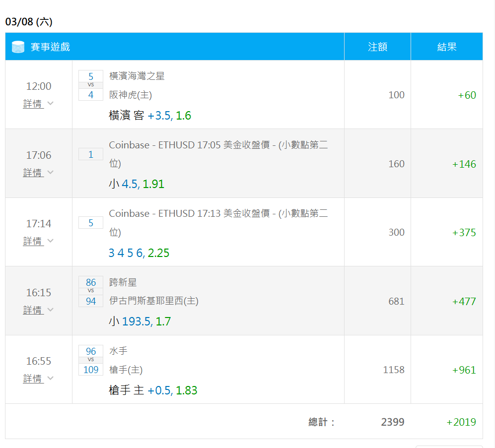
Task: Open the 詳情 link under 12:00
Action: click(33, 104)
